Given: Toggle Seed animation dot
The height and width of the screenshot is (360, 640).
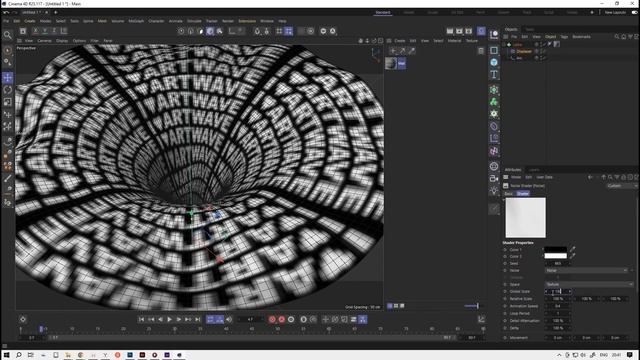Looking at the screenshot, I should (505, 263).
